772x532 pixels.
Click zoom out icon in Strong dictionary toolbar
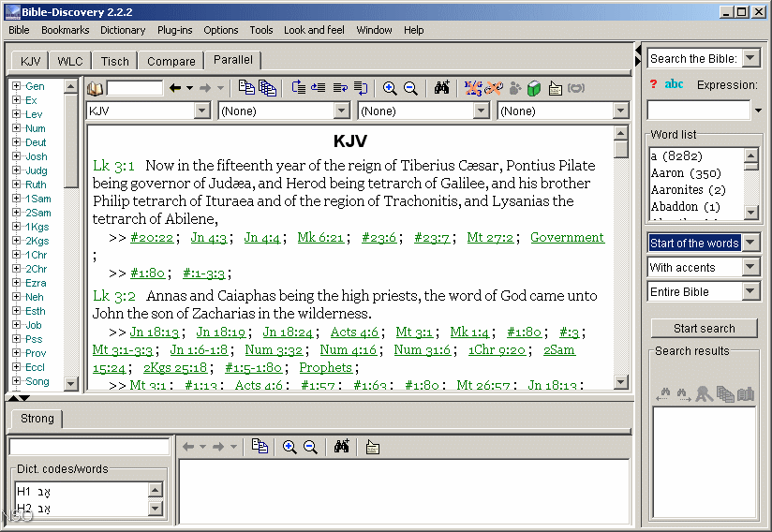click(x=310, y=447)
